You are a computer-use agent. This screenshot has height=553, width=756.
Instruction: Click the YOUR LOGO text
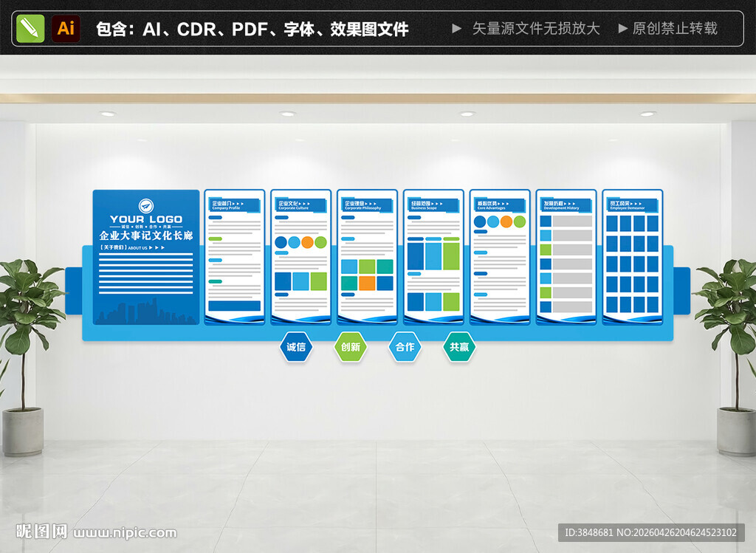[x=146, y=219]
